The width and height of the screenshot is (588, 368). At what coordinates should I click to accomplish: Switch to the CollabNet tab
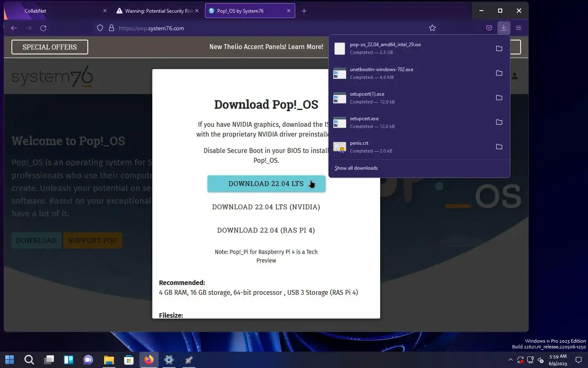pos(57,11)
